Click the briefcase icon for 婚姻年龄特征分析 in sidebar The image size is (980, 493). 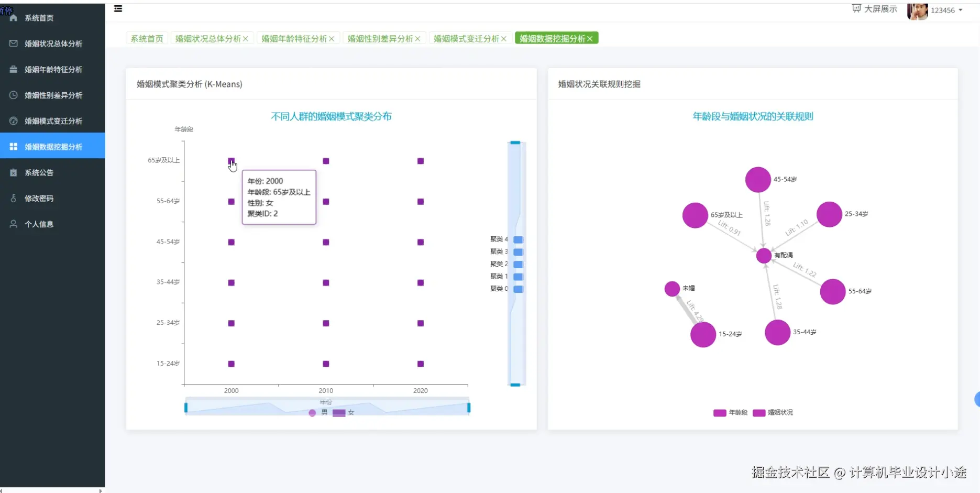click(x=14, y=69)
